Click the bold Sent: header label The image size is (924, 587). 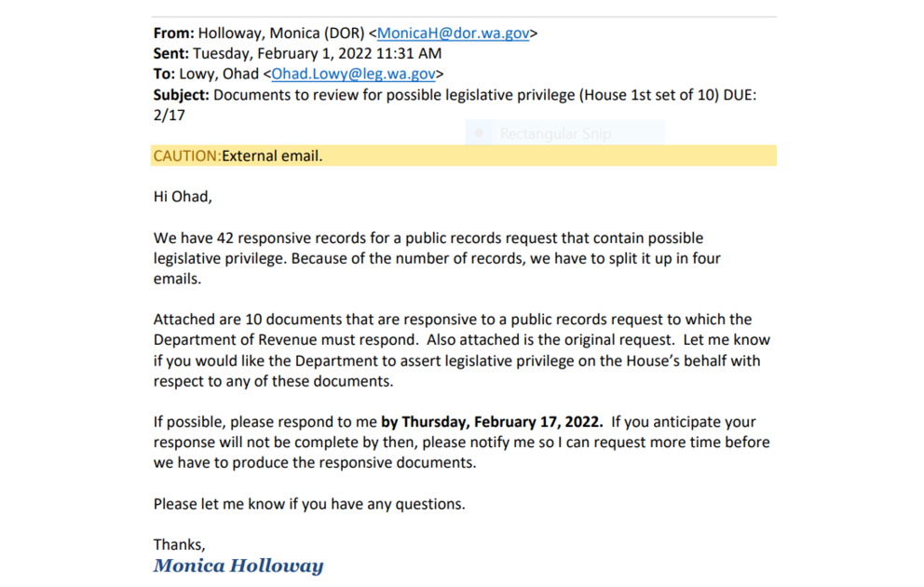[171, 53]
